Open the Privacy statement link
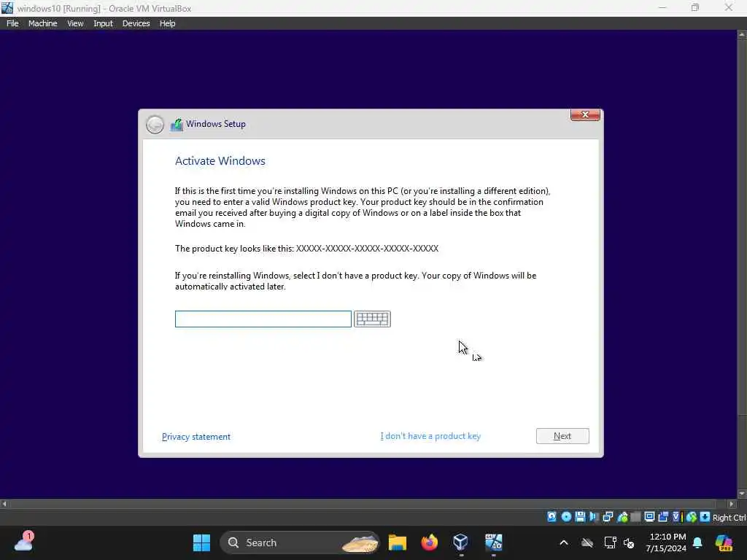747x560 pixels. pyautogui.click(x=196, y=437)
